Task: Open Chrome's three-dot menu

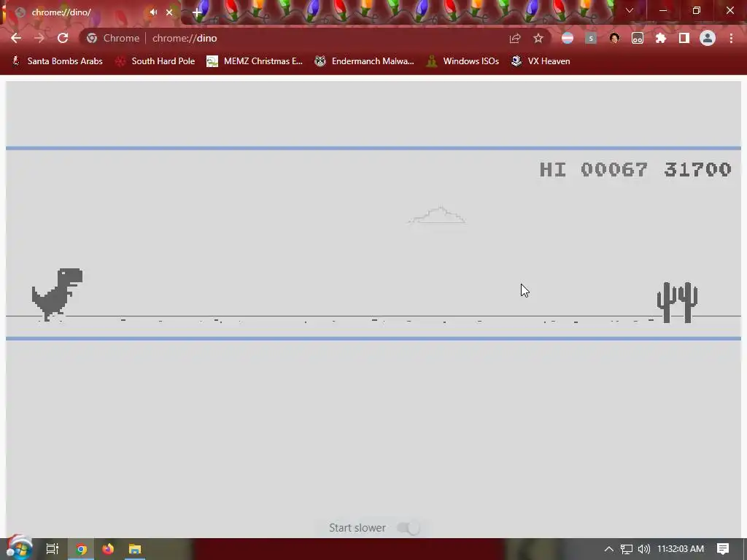Action: pos(731,38)
